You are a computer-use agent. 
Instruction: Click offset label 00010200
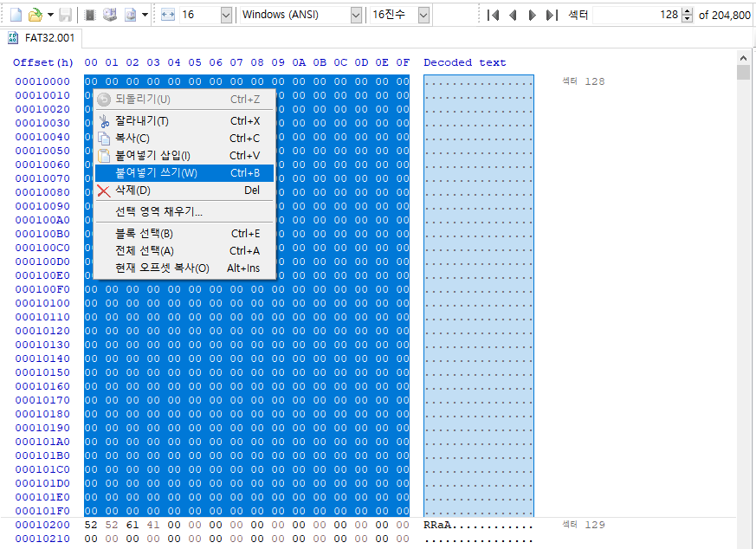(42, 525)
